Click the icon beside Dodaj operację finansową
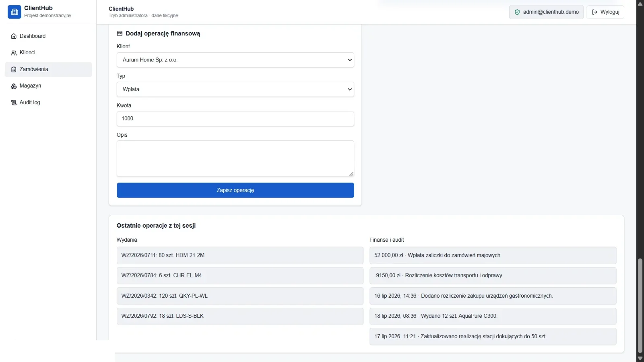This screenshot has width=644, height=362. point(120,34)
